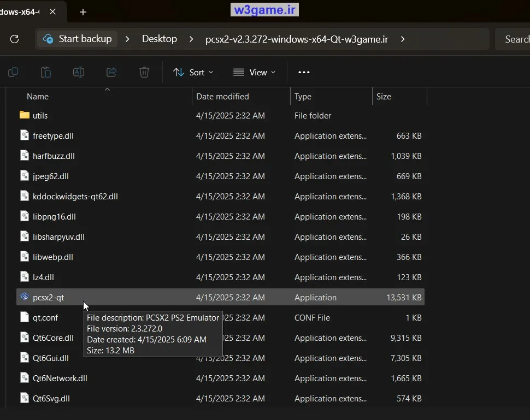
Task: Select the file name freetype.dll
Action: pyautogui.click(x=53, y=136)
